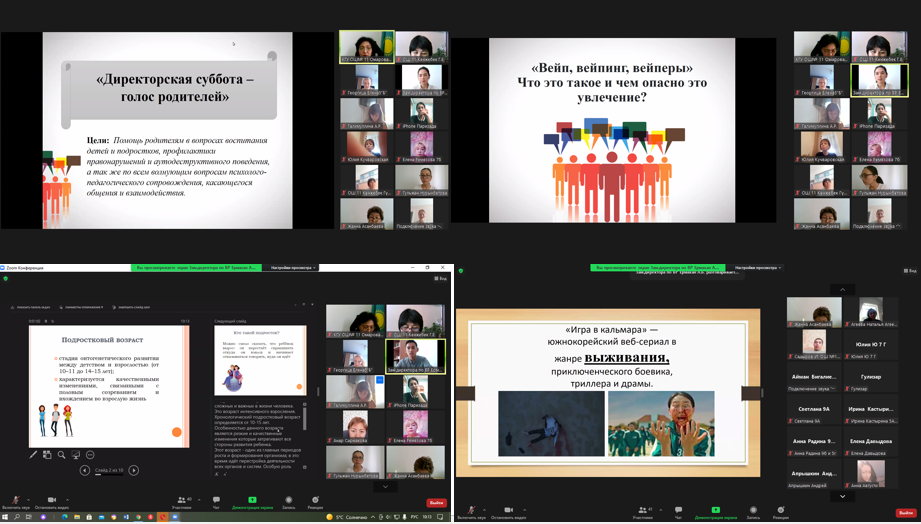
Task: Expand the down chevron below Squid Game participant tiles
Action: (x=842, y=495)
